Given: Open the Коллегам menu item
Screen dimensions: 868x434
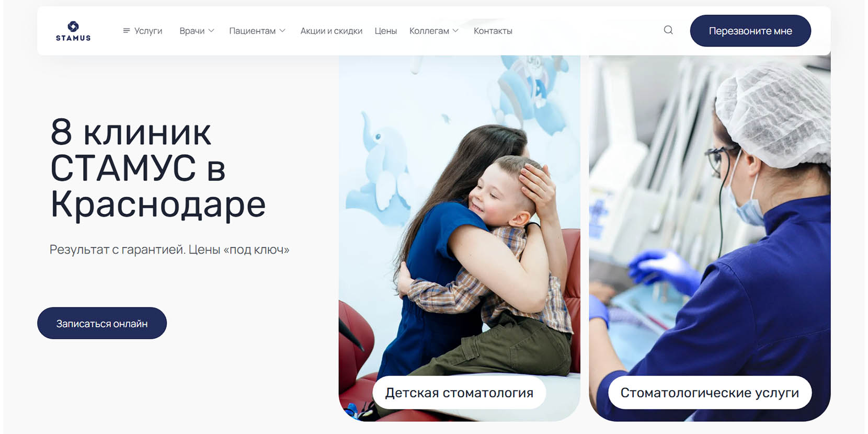Looking at the screenshot, I should [429, 31].
